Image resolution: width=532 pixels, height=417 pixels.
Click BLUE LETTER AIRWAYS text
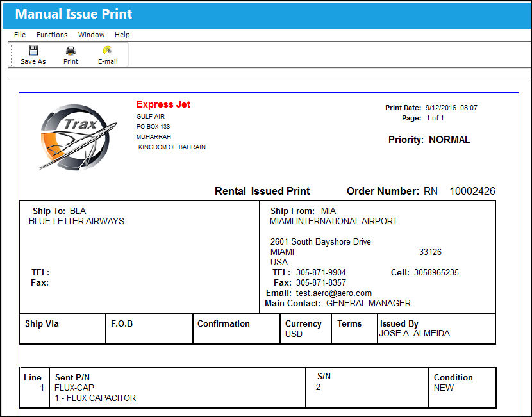(x=76, y=221)
